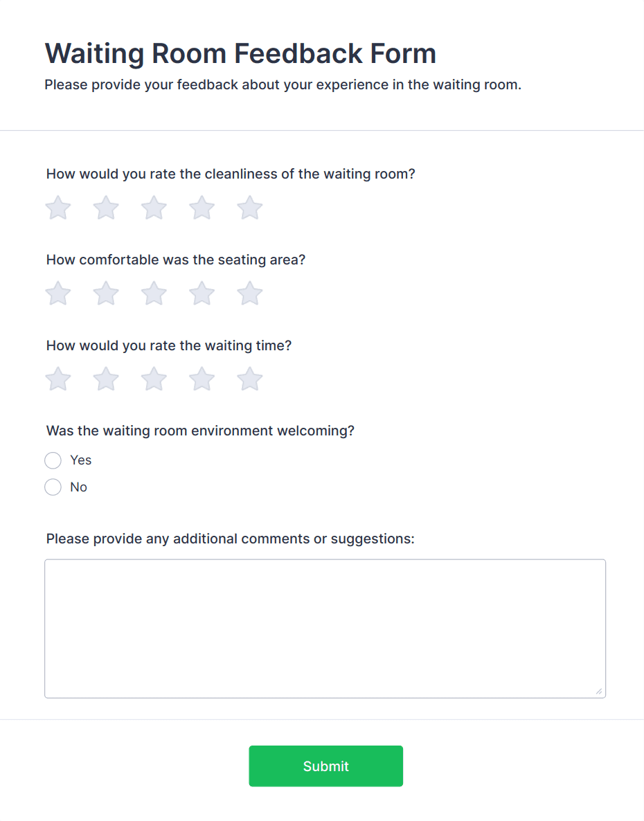Screen dimensions: 644x821
Task: Select second star for waiting time
Action: tap(106, 379)
